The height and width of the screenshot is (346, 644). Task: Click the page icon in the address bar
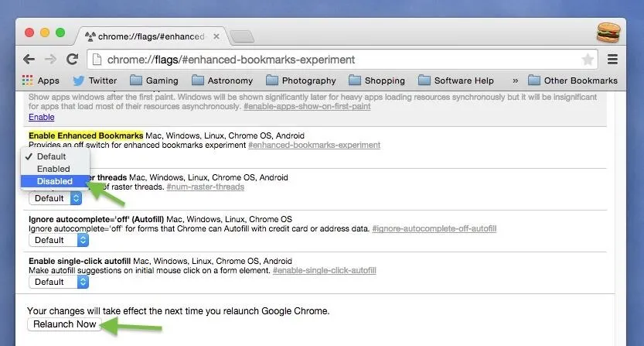[97, 60]
